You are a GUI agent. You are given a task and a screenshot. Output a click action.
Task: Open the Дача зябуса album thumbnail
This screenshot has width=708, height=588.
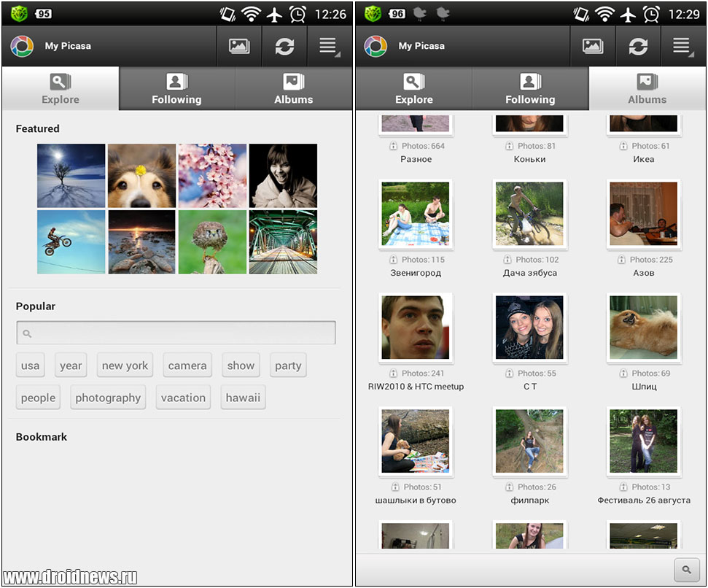coord(529,214)
